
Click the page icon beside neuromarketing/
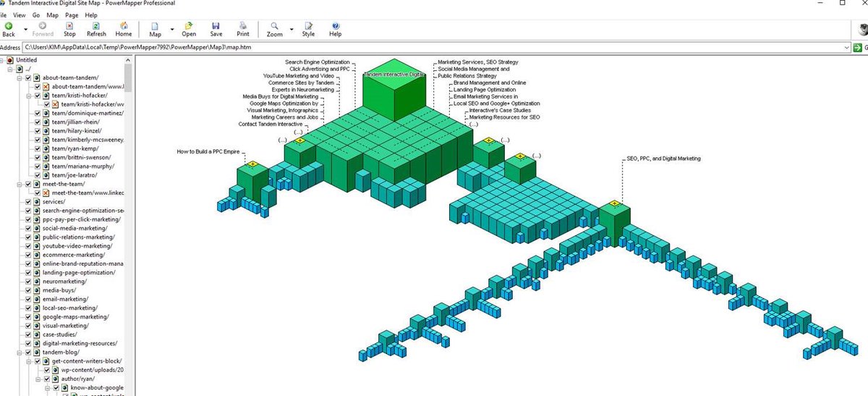click(37, 282)
